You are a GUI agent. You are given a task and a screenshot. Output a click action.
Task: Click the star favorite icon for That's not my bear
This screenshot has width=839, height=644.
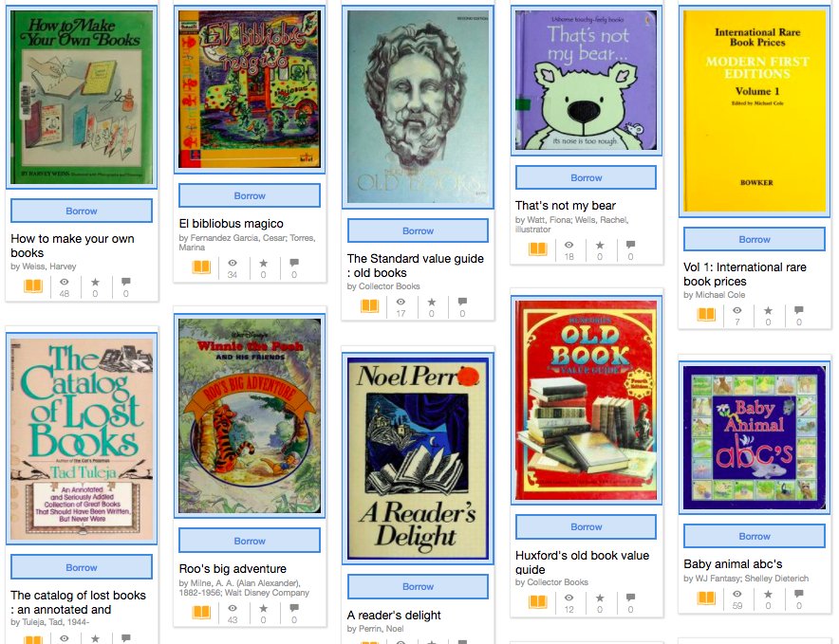(600, 245)
